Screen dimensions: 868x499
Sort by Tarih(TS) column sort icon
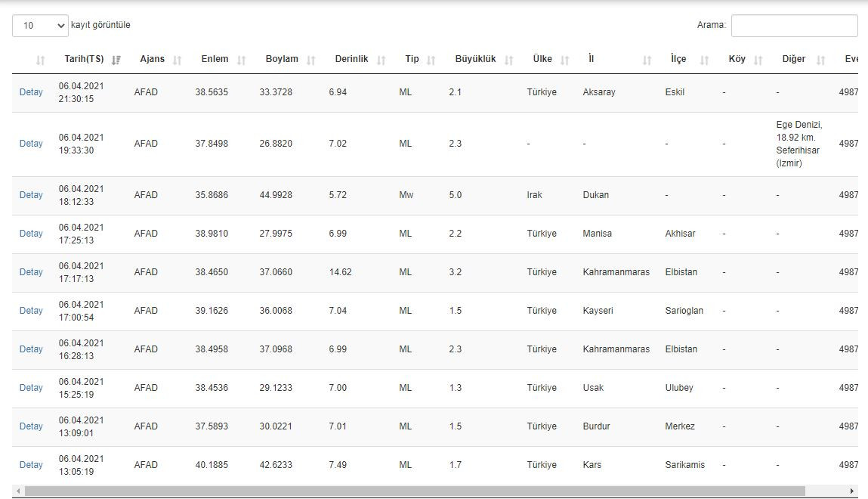click(x=116, y=60)
